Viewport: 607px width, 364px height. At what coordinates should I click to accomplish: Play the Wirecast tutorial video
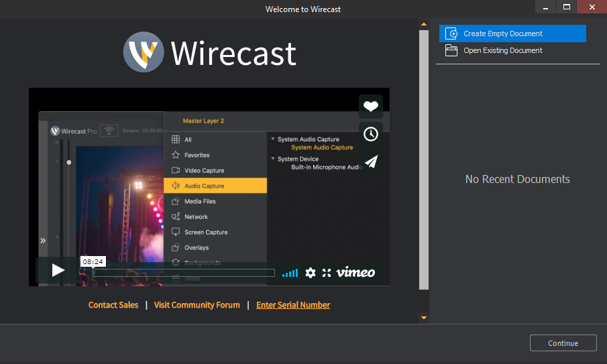58,270
